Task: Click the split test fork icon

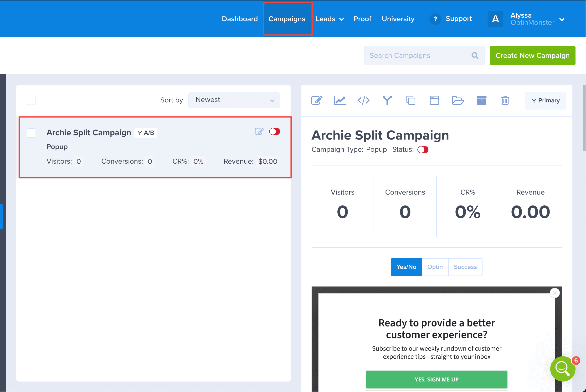Action: click(387, 100)
